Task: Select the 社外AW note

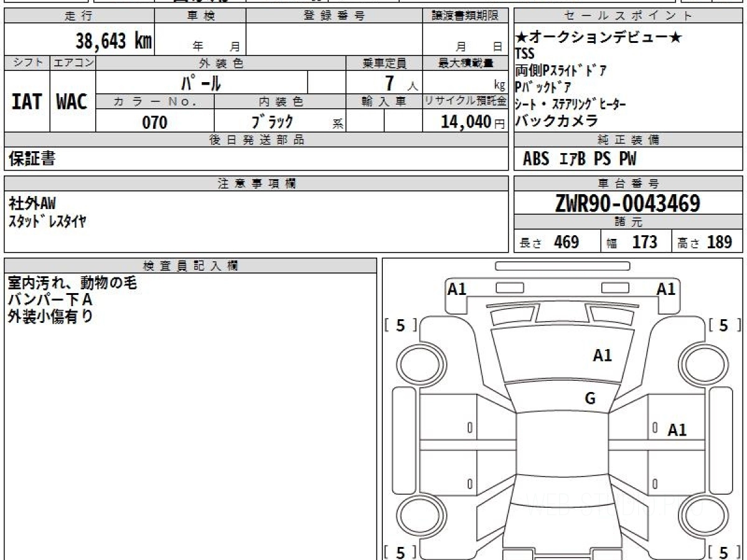Action: (x=32, y=203)
